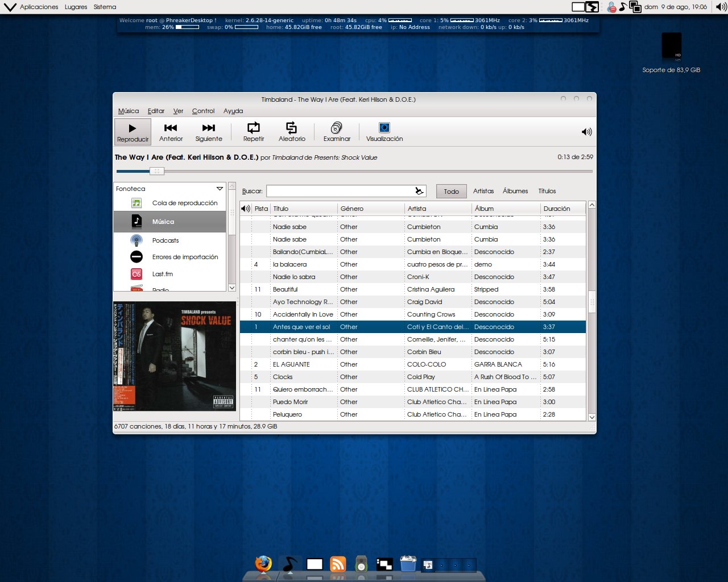728x582 pixels.
Task: Open the trash bin in the dock
Action: coord(408,564)
